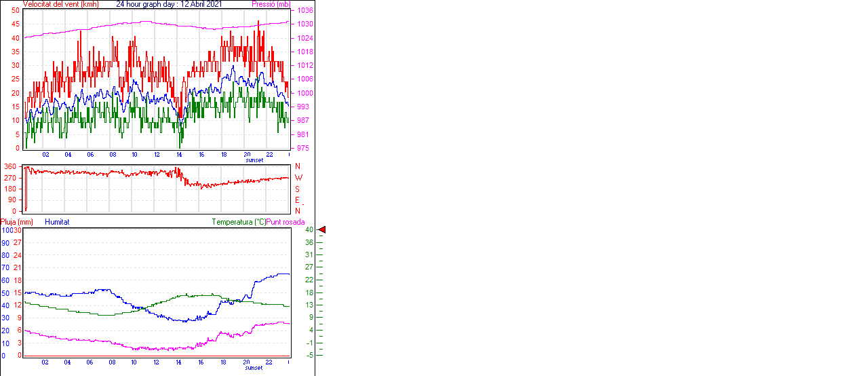Click the 360 degree wind direction tick

pyautogui.click(x=10, y=166)
